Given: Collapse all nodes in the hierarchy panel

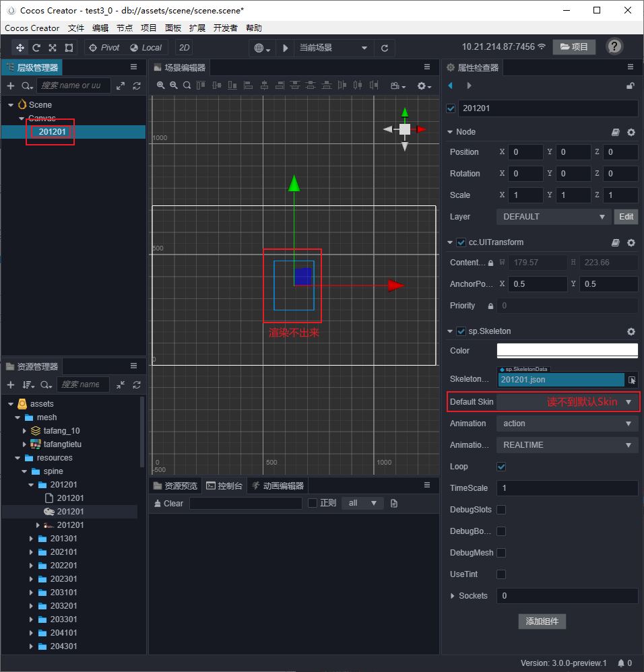Looking at the screenshot, I should click(121, 86).
